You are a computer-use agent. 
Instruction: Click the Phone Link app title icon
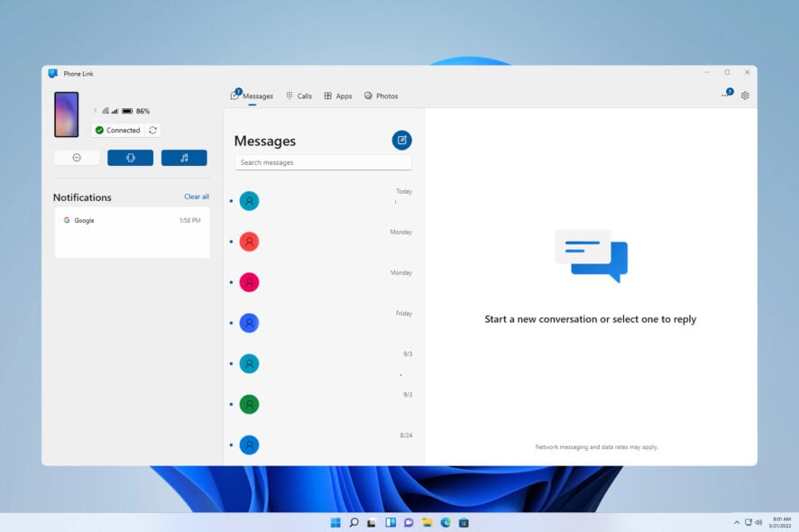click(x=52, y=73)
